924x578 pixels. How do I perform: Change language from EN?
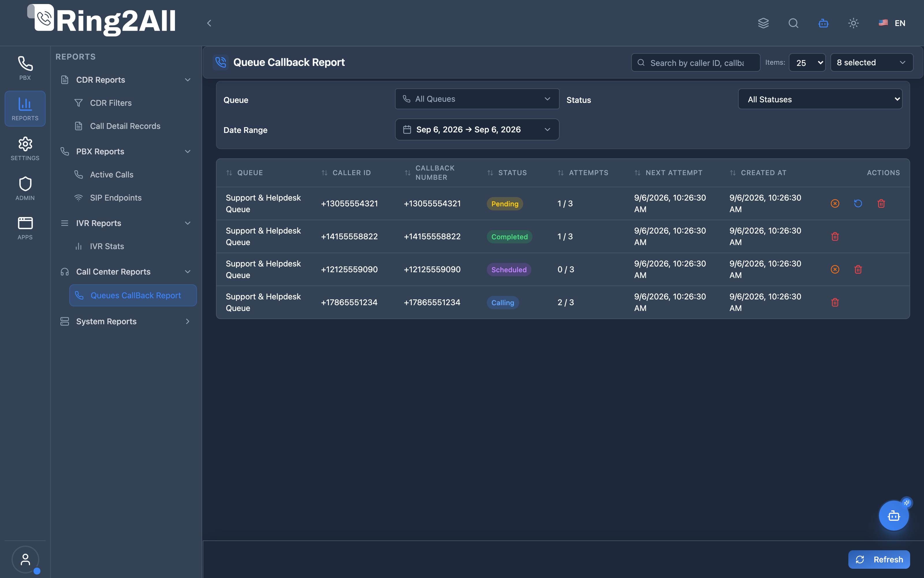point(892,23)
